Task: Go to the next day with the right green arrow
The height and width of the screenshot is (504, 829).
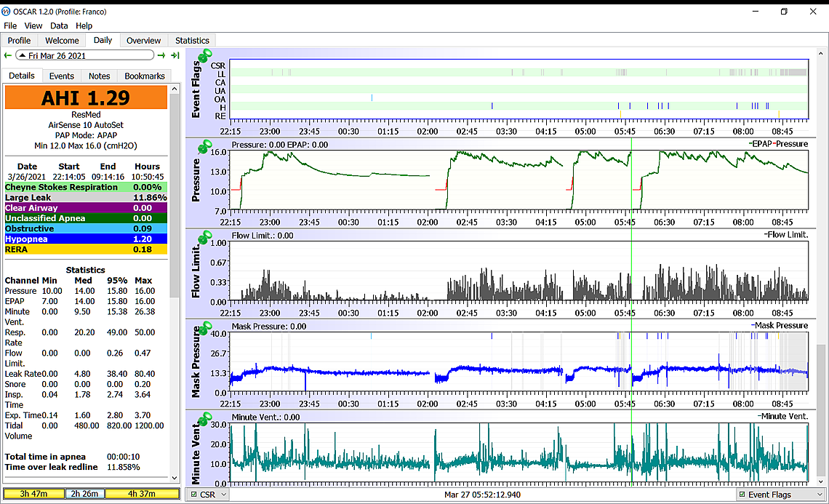Action: pyautogui.click(x=161, y=55)
